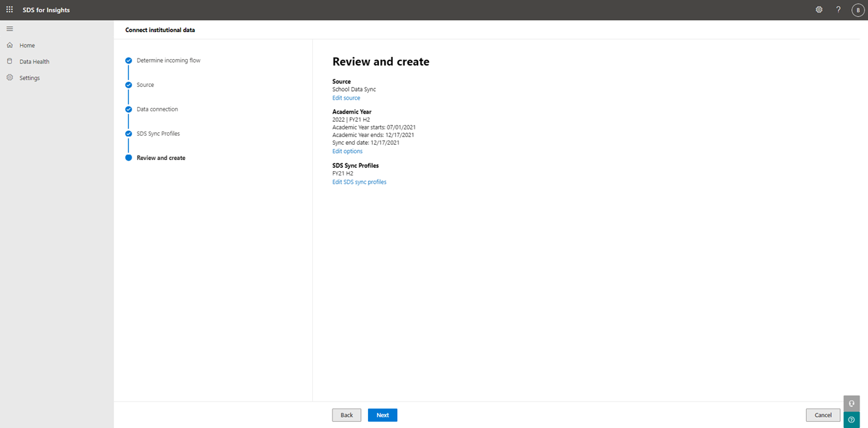Click the Source step checkmark

pyautogui.click(x=129, y=85)
